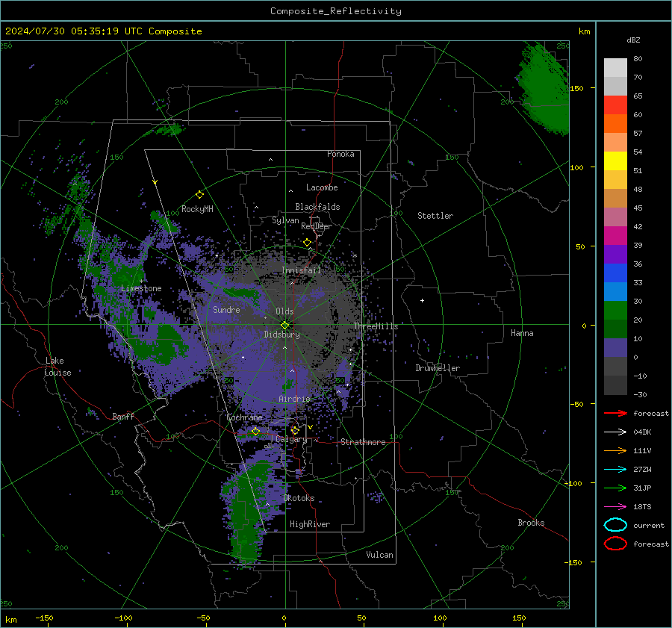672x628 pixels.
Task: Click the Strathmore label
Action: [363, 442]
